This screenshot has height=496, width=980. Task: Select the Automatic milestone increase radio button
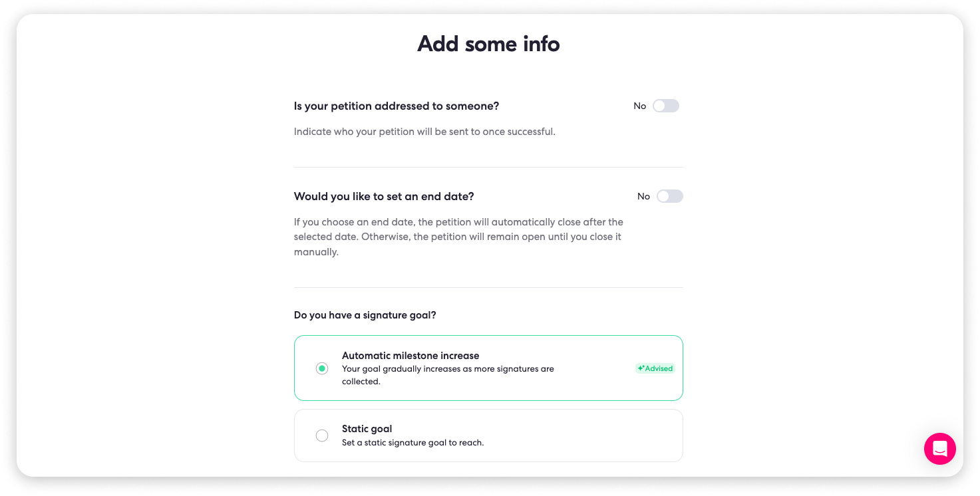click(x=322, y=368)
